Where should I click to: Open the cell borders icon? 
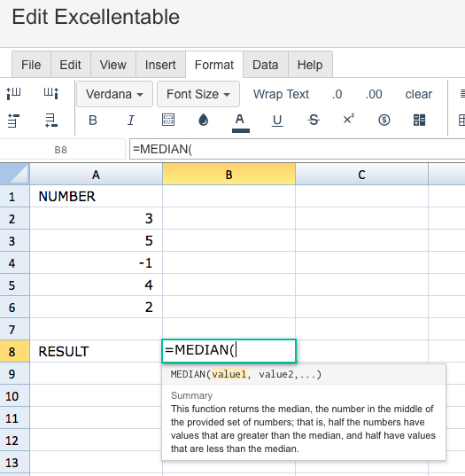click(x=168, y=120)
